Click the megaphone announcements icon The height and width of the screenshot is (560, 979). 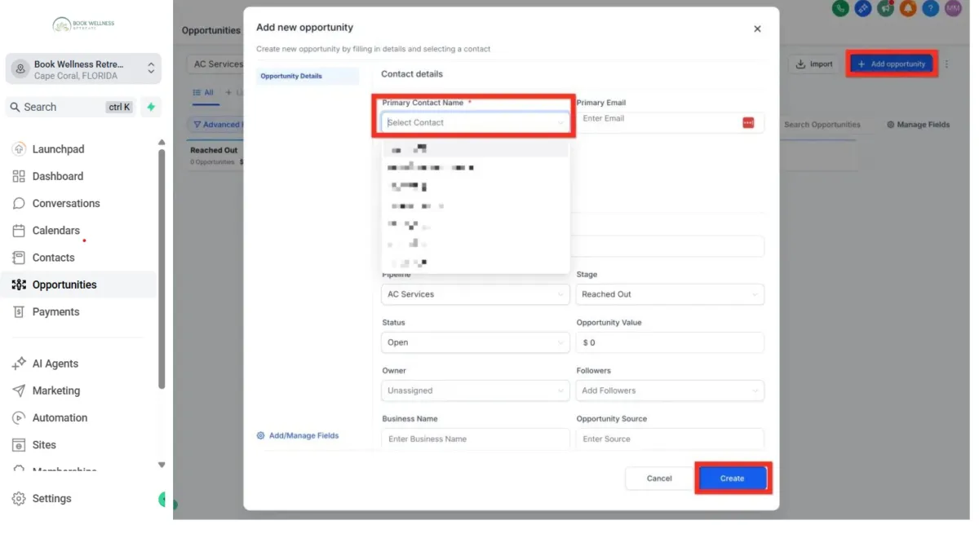(x=886, y=8)
